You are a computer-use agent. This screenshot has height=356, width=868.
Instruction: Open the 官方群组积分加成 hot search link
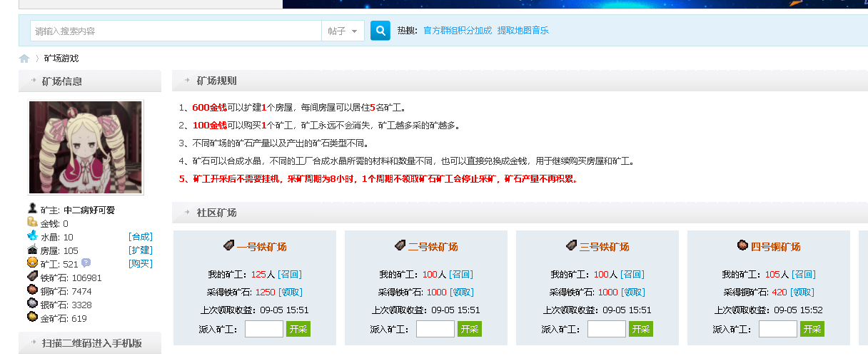[457, 31]
